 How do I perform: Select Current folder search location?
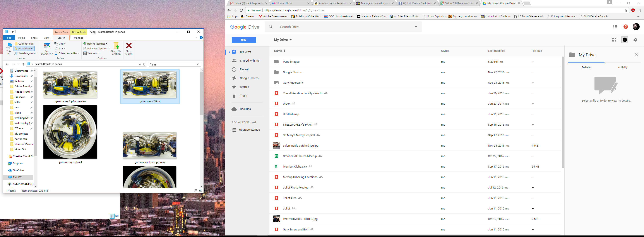pyautogui.click(x=24, y=43)
